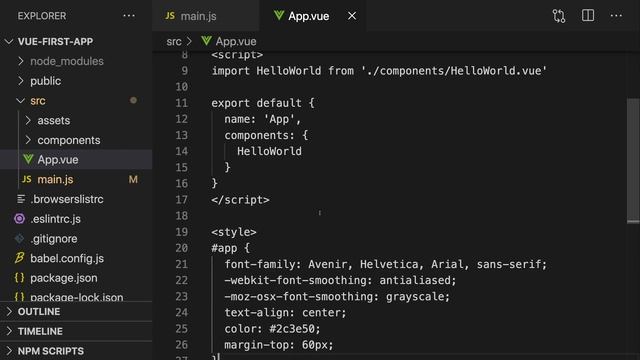The height and width of the screenshot is (360, 640).
Task: Click the 'export default {' line
Action: coord(263,103)
